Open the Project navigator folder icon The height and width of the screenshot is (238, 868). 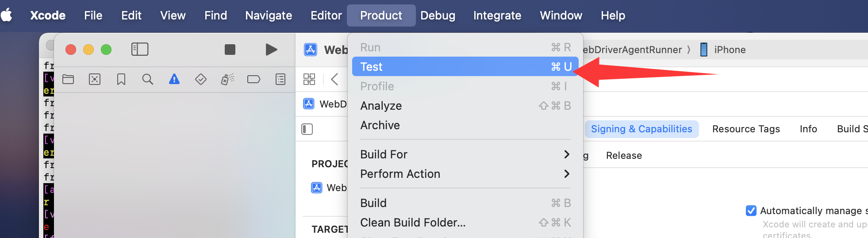(x=68, y=79)
